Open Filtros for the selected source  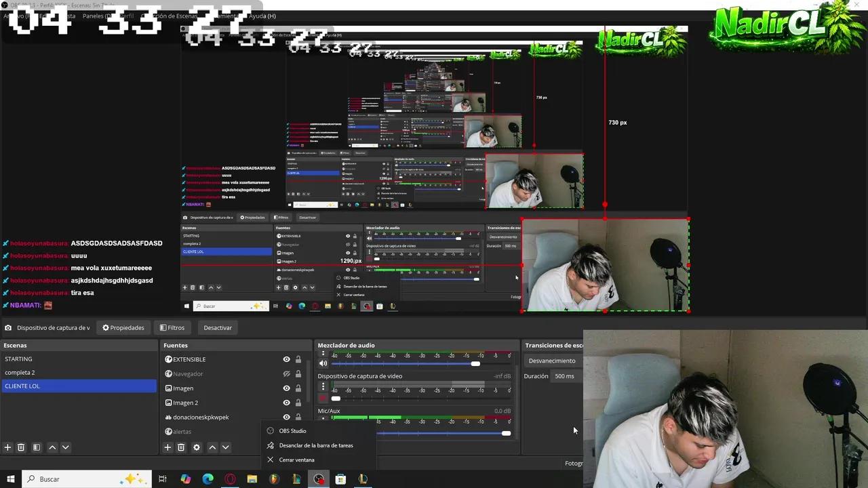pyautogui.click(x=172, y=328)
